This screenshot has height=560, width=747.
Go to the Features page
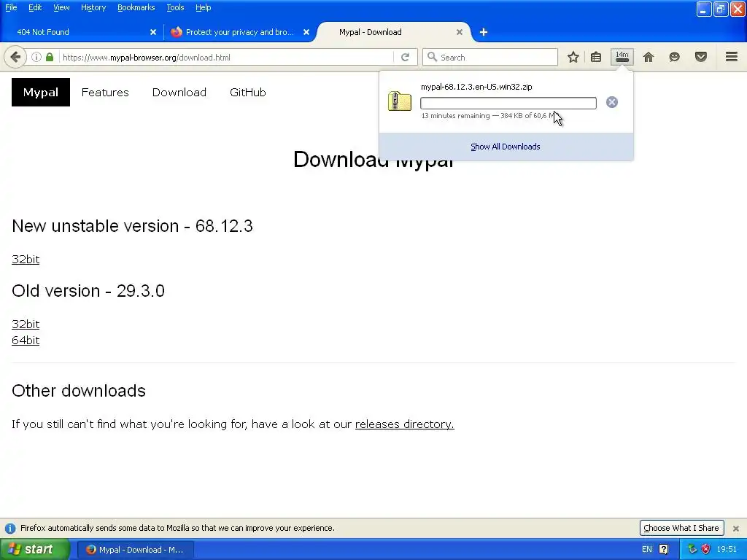tap(105, 93)
